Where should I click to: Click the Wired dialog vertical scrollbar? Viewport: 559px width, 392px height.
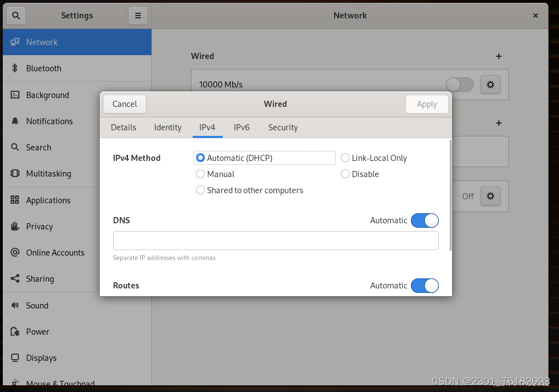click(x=450, y=195)
